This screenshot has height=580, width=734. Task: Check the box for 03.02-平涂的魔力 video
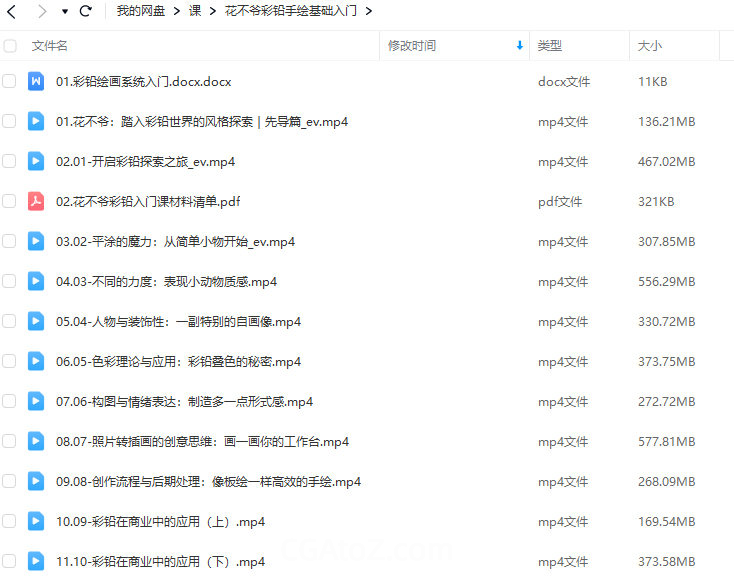coord(9,241)
